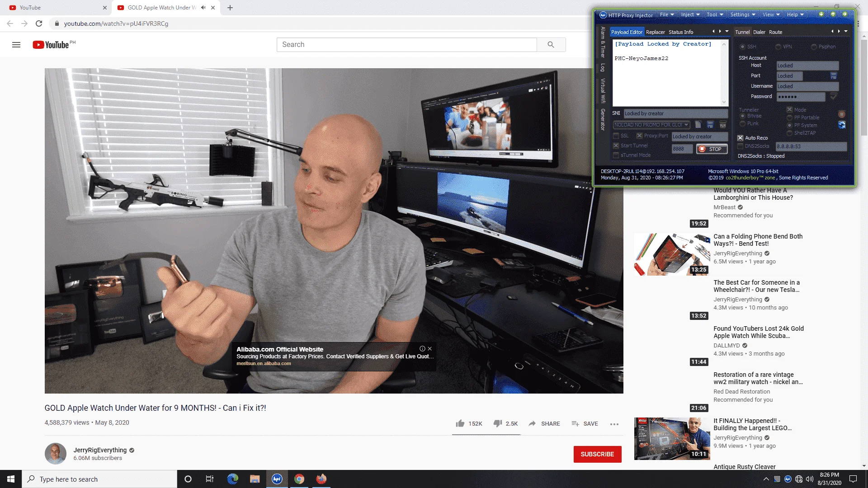The width and height of the screenshot is (868, 488).
Task: Close the Alibaba ad overlay
Action: click(430, 349)
